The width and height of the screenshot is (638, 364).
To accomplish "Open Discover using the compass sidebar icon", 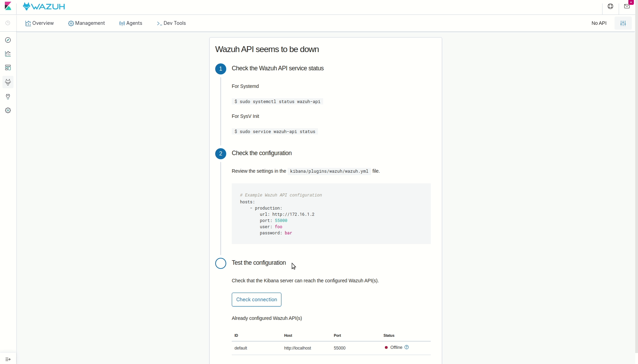I will click(8, 40).
